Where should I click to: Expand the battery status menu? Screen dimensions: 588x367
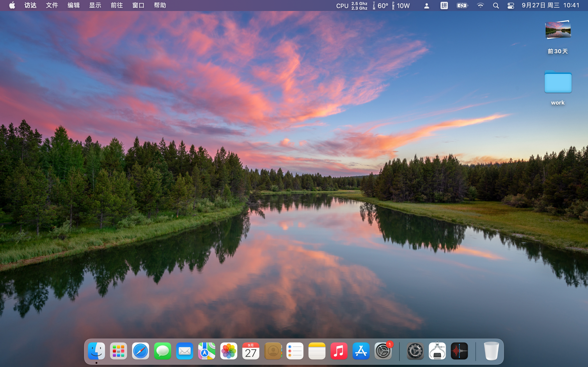point(462,6)
